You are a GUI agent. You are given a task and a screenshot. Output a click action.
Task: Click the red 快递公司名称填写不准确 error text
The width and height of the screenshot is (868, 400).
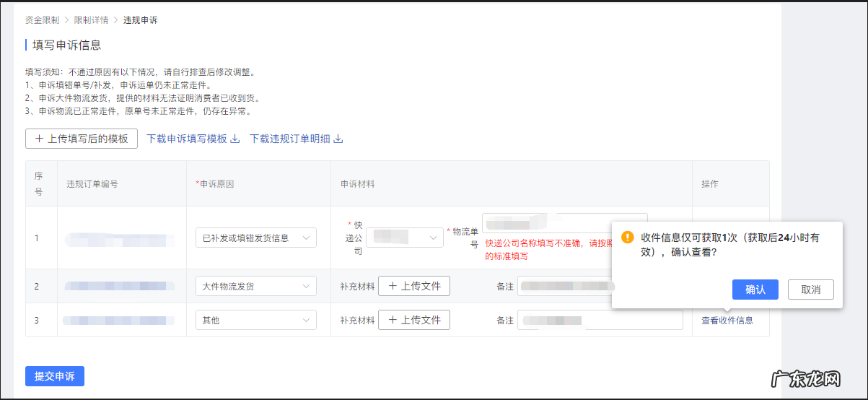point(548,250)
